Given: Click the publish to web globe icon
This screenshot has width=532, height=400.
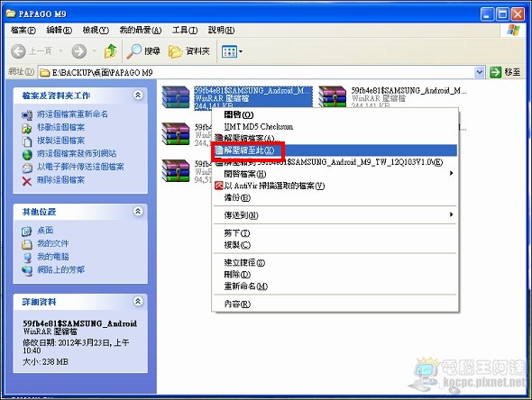Looking at the screenshot, I should click(27, 155).
